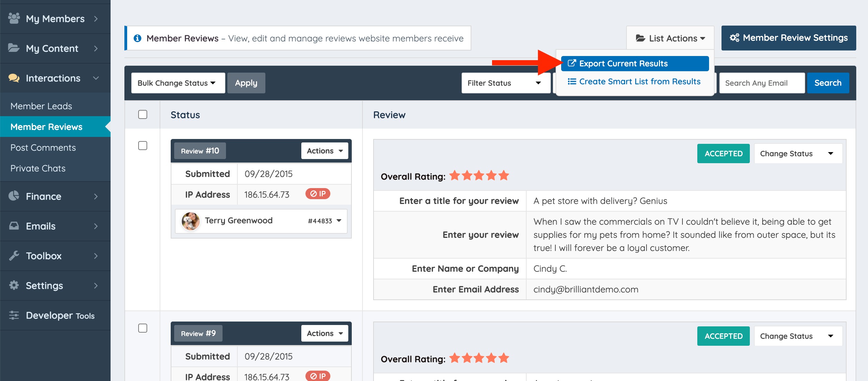Click the Emails inbox icon
This screenshot has width=868, height=381.
14,226
